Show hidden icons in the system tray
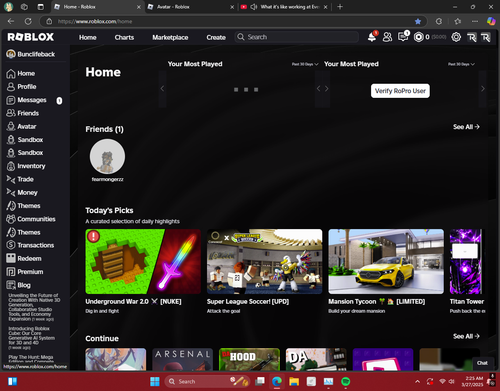Image resolution: width=500 pixels, height=391 pixels. 417,381
